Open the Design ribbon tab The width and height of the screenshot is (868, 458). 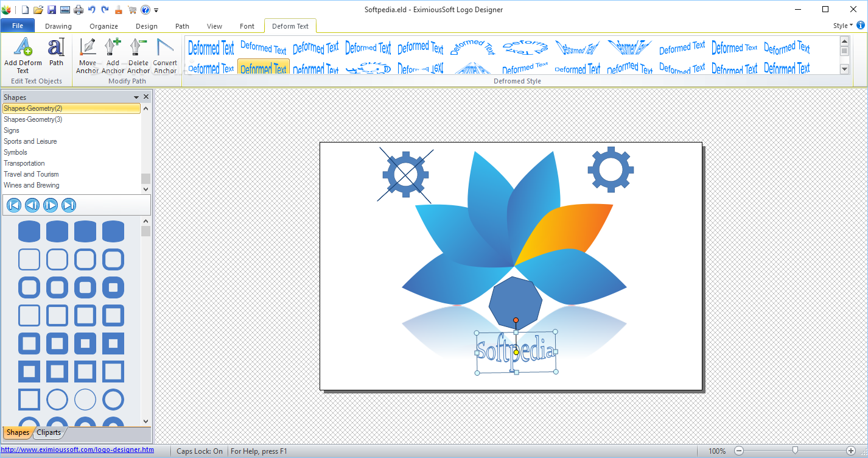147,26
